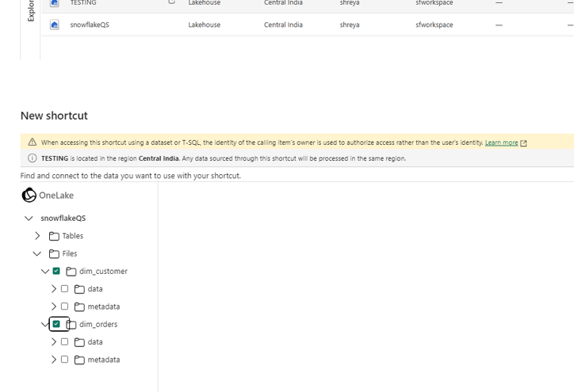Expand metadata folder under dim_customer
This screenshot has height=392, width=574.
coord(53,306)
